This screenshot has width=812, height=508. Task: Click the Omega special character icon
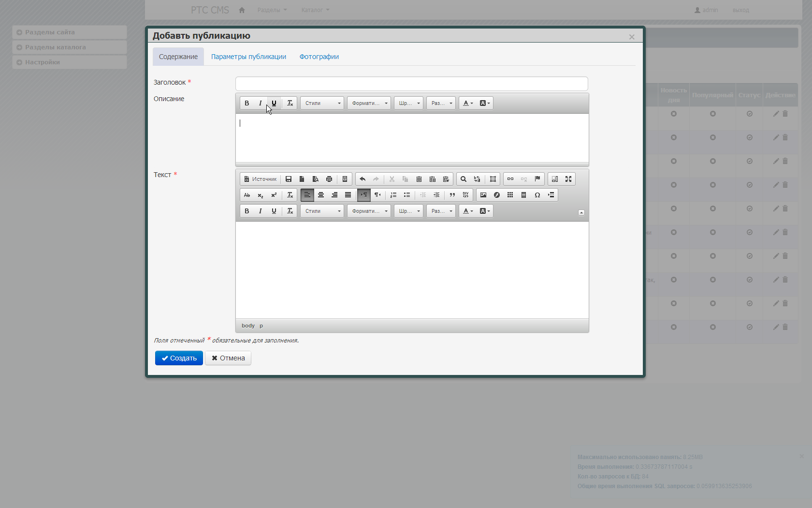[x=537, y=195]
